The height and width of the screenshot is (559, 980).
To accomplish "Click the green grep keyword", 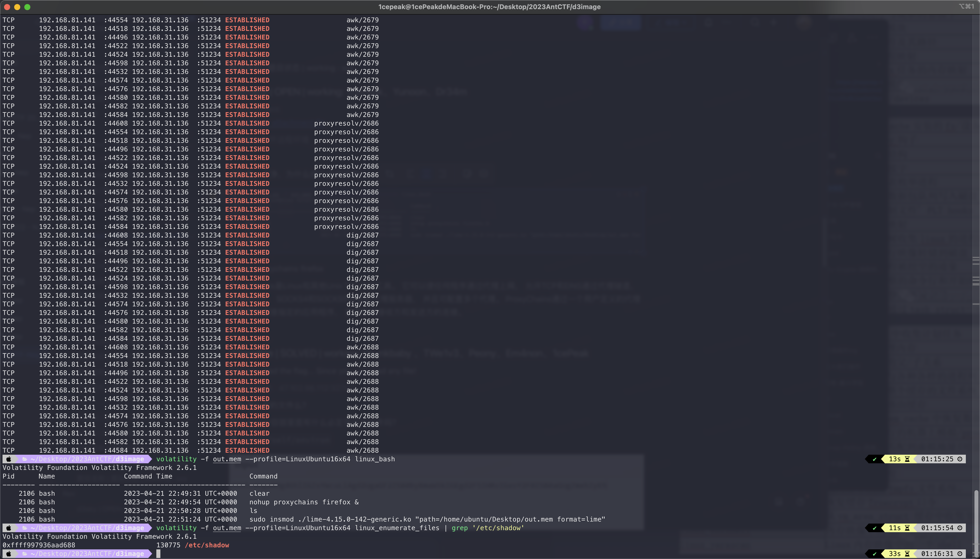I will (x=459, y=528).
